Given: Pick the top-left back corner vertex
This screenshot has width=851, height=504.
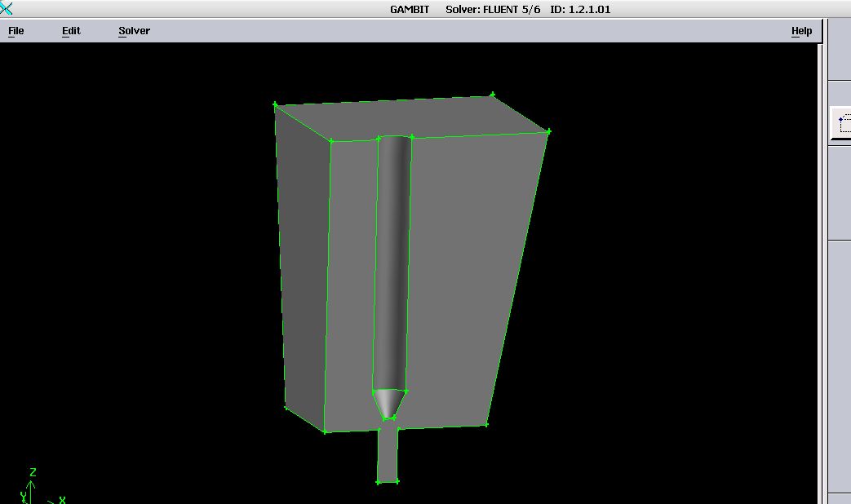Looking at the screenshot, I should (x=275, y=104).
